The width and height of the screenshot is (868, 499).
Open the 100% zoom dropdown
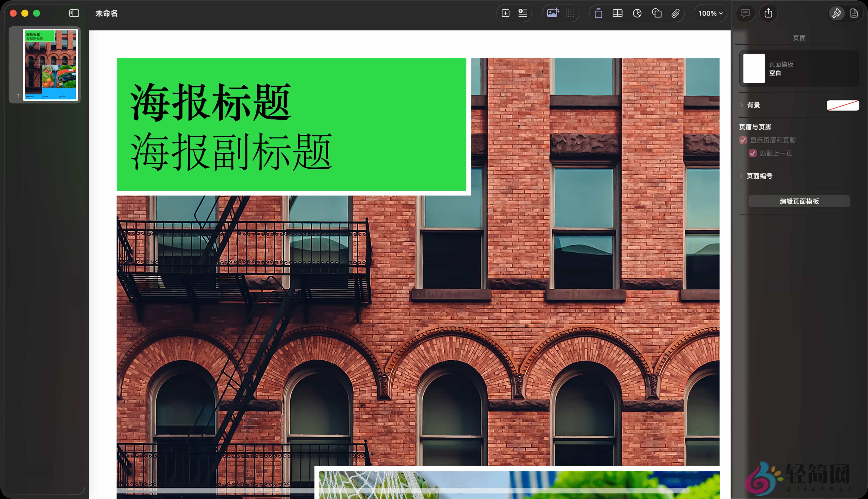(710, 13)
